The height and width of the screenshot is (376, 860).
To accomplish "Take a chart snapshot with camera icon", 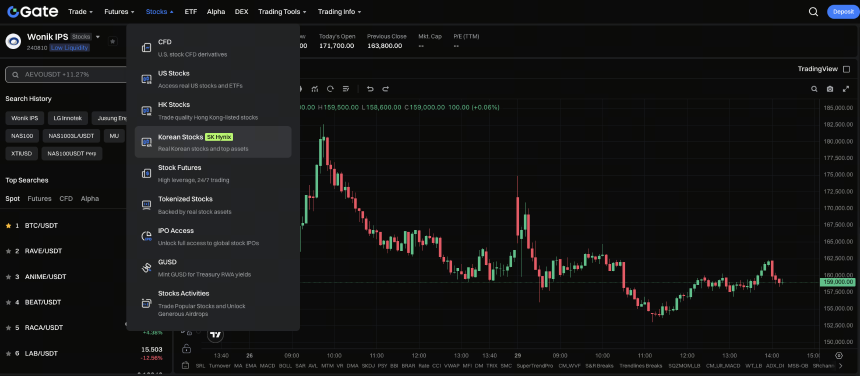I will (x=830, y=89).
